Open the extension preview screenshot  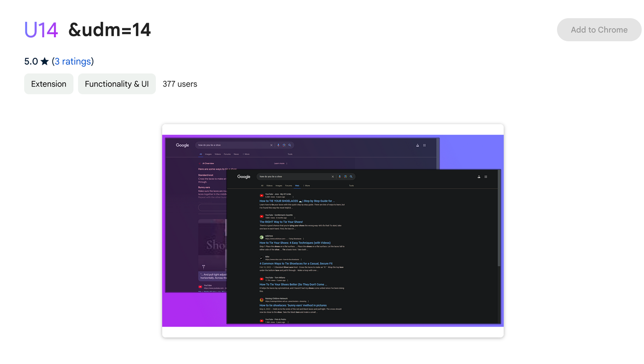pyautogui.click(x=333, y=231)
